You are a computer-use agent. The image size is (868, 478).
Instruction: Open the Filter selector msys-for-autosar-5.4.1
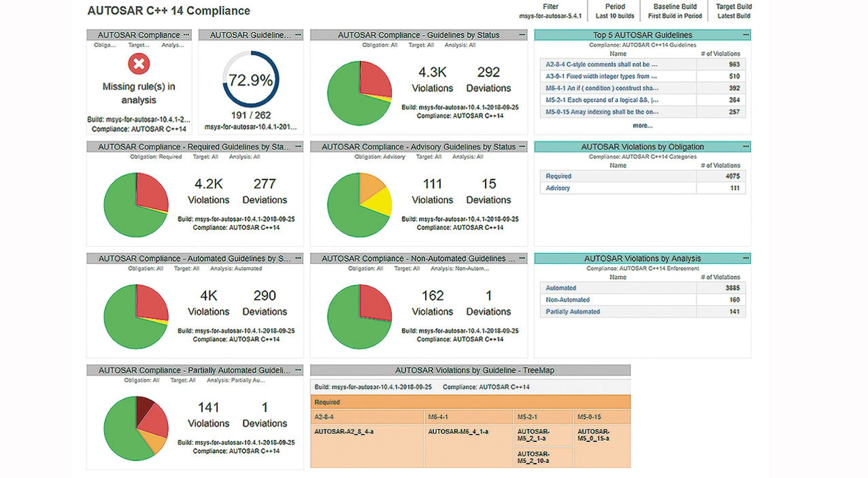[x=550, y=12]
